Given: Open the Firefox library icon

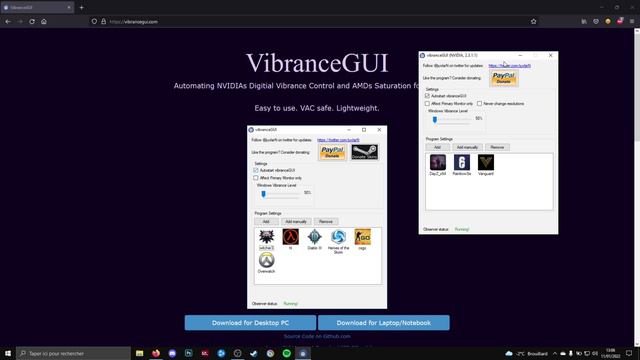Looking at the screenshot, I should pyautogui.click(x=584, y=22).
